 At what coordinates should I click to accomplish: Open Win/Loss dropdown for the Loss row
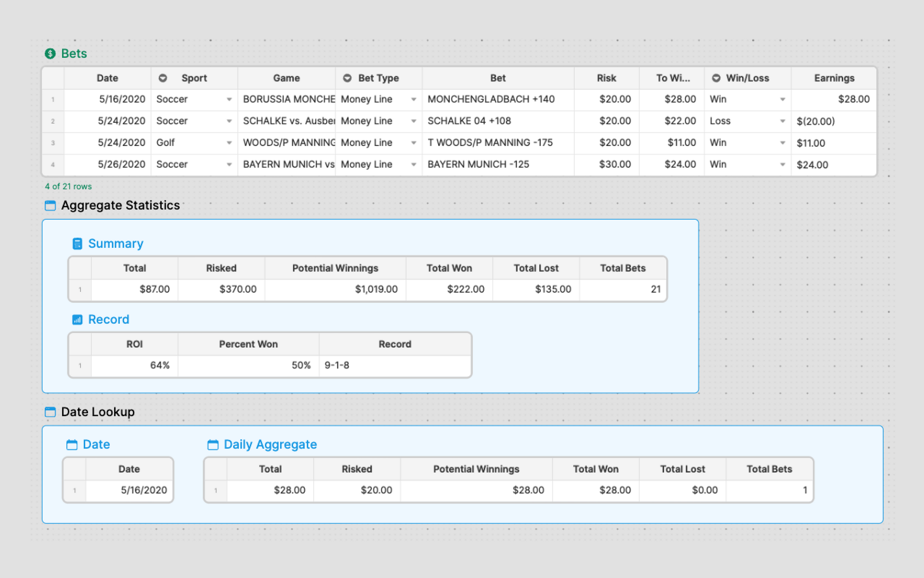coord(782,121)
